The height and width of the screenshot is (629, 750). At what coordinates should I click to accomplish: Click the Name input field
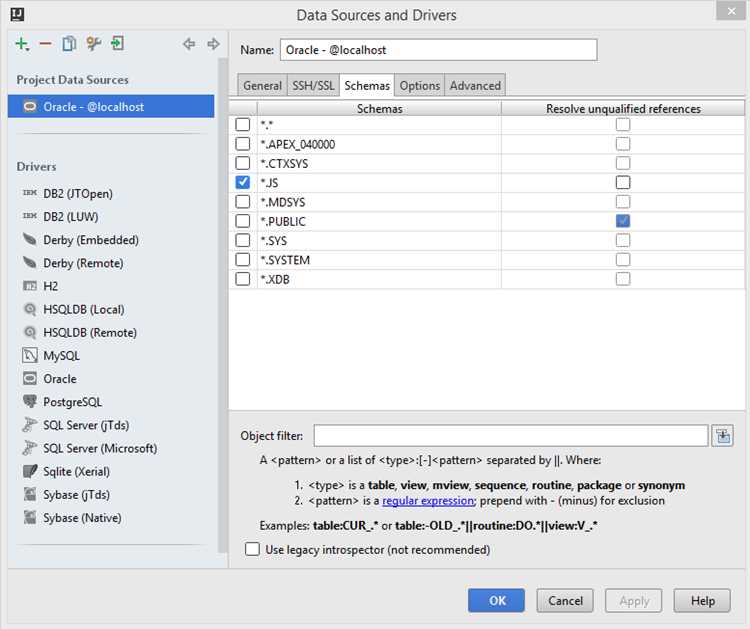click(439, 50)
